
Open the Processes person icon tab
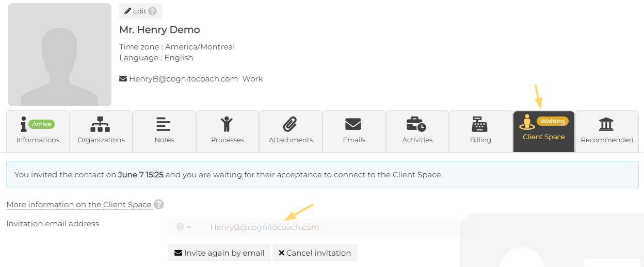coord(228,131)
